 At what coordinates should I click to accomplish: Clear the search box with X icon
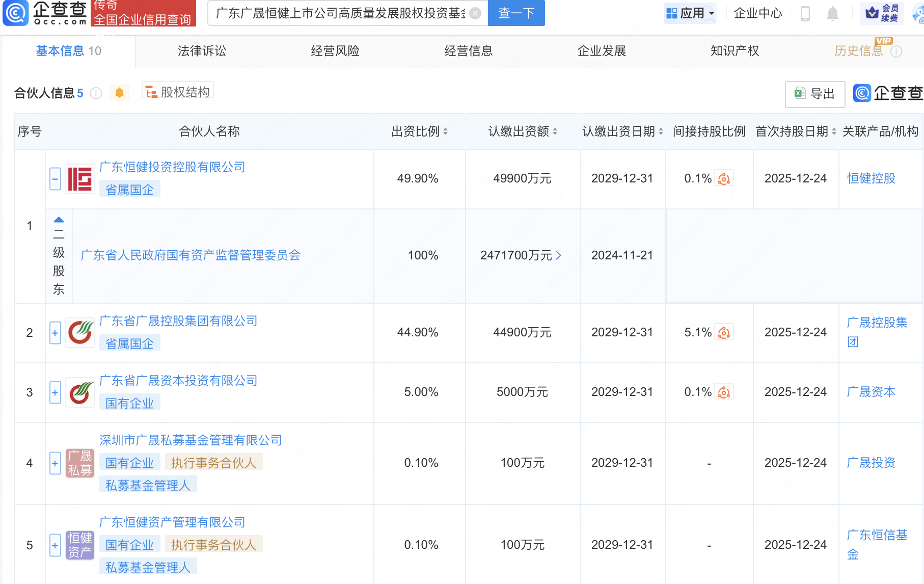[475, 13]
